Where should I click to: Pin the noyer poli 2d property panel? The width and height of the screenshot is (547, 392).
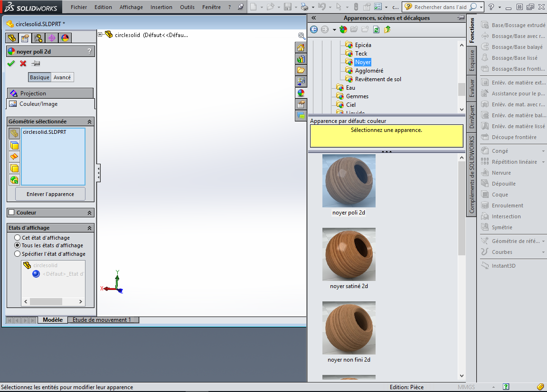[36, 64]
